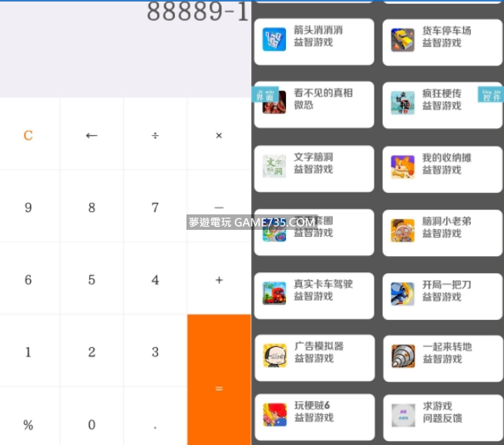The image size is (504, 445).
Task: Tap the floating 界面 tag
Action: 265,95
